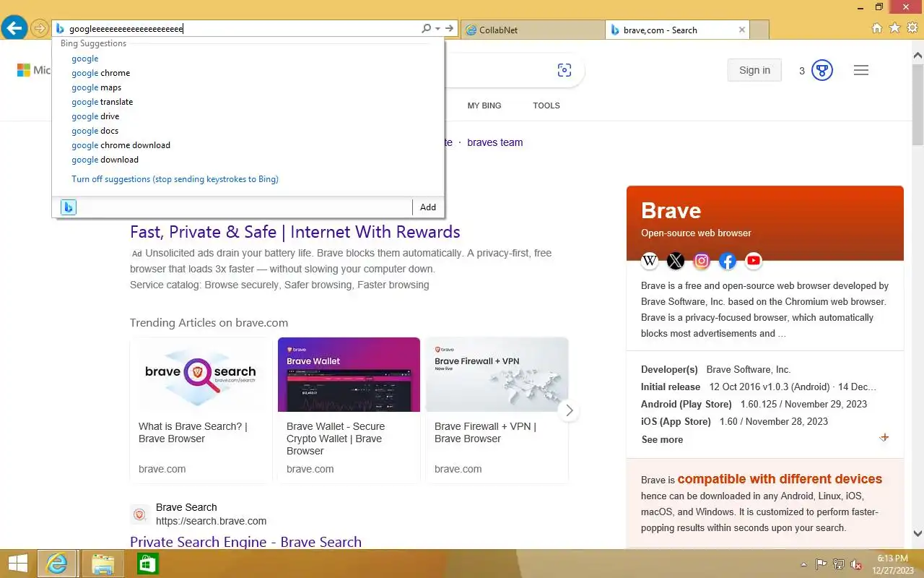Select 'google chrome download' suggestion

coord(121,145)
